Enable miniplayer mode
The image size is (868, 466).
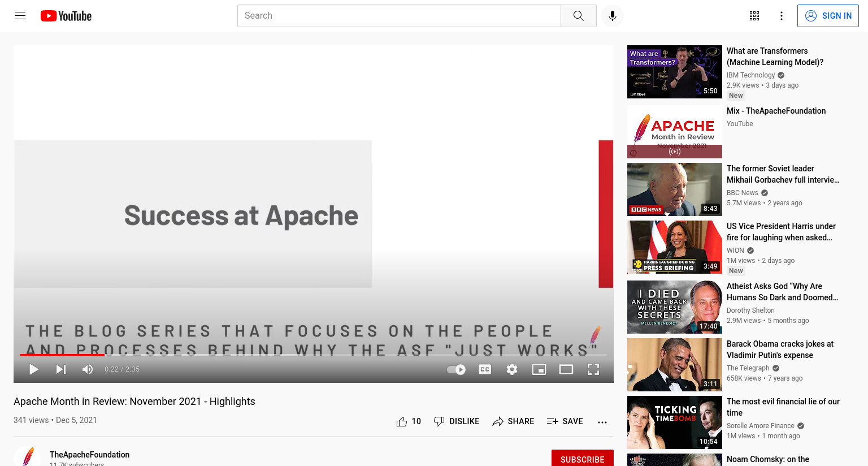click(539, 369)
